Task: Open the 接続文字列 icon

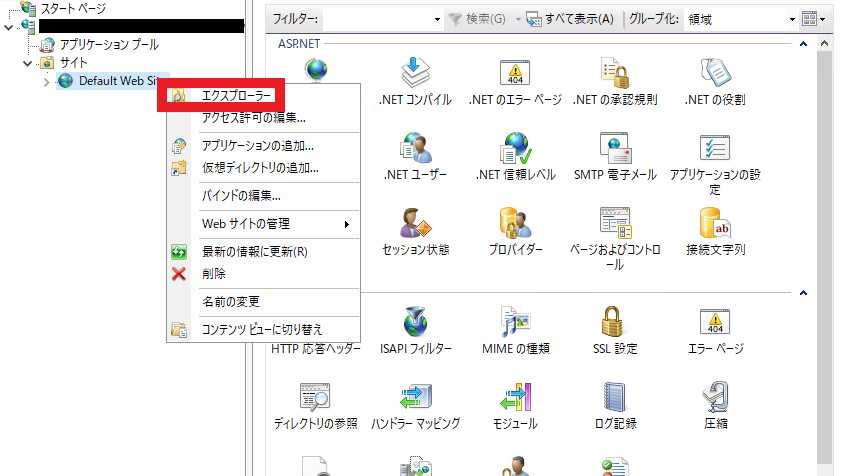Action: point(715,223)
